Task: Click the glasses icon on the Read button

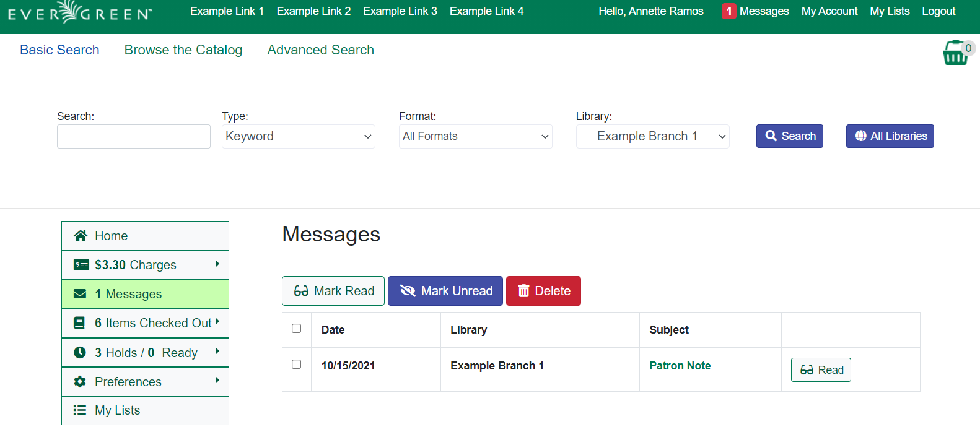Action: pyautogui.click(x=807, y=370)
